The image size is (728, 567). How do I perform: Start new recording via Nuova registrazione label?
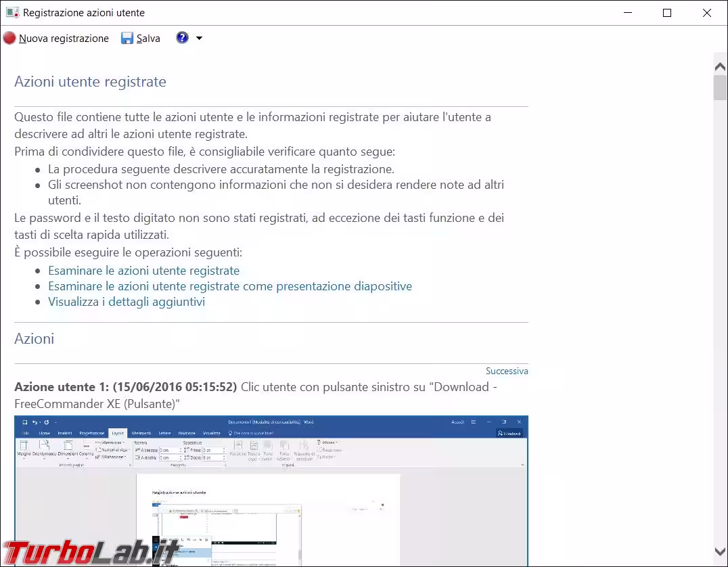coord(64,39)
